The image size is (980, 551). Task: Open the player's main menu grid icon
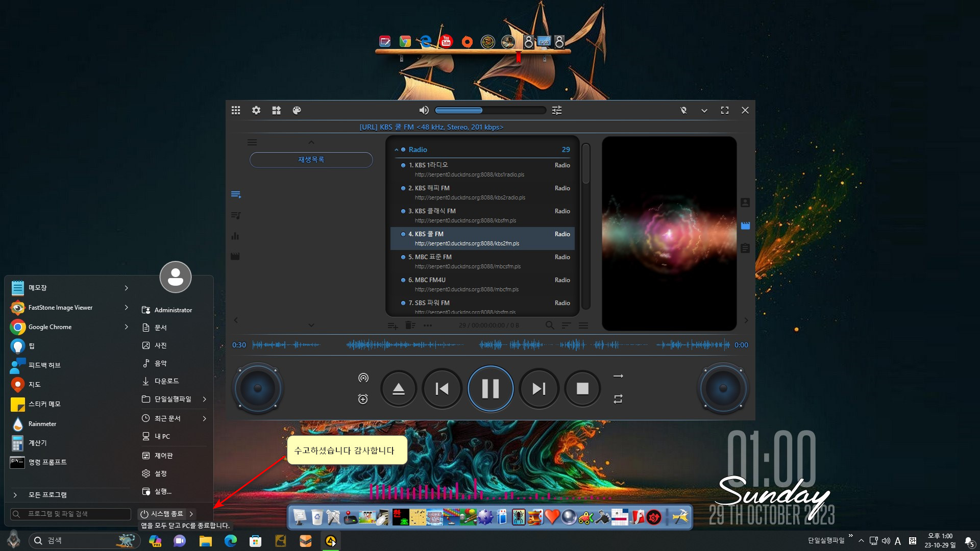(236, 110)
